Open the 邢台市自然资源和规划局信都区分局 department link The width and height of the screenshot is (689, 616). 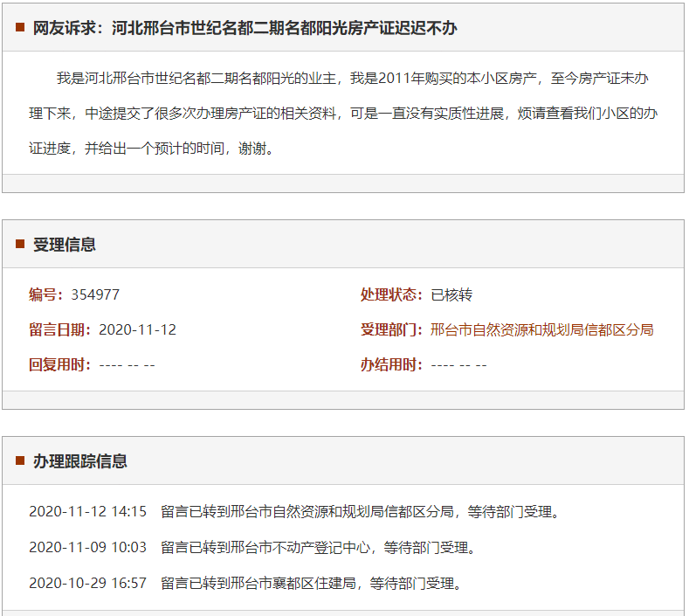[541, 329]
